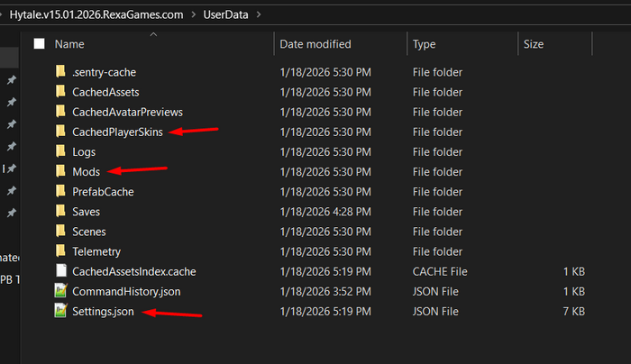Navigate to UserData in the address bar
The width and height of the screenshot is (631, 364).
(225, 14)
